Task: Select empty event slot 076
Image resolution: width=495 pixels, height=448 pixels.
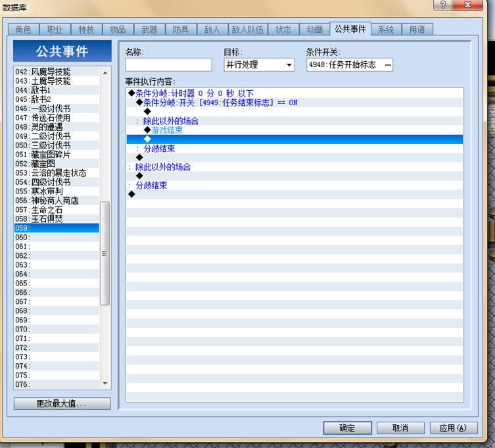Action: point(57,384)
